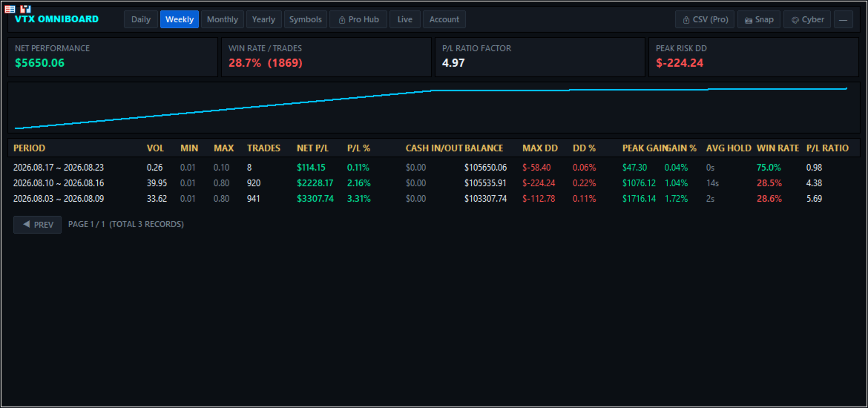Export via locked CSV (Pro) button
The image size is (868, 408).
[x=705, y=19]
